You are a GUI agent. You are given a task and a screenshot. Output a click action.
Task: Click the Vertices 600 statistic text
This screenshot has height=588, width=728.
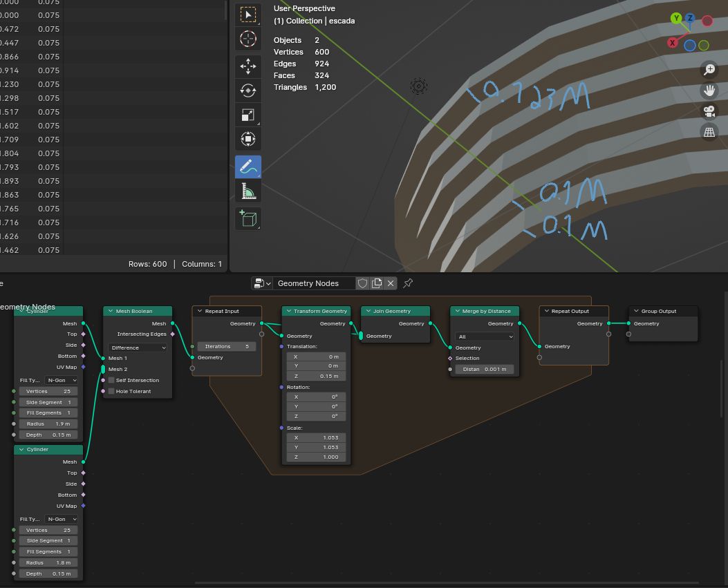click(x=301, y=52)
